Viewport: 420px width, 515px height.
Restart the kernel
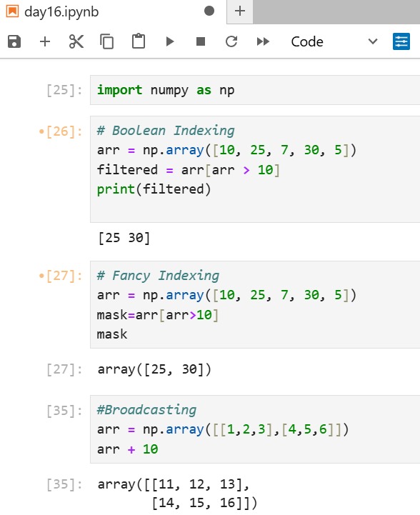(231, 41)
